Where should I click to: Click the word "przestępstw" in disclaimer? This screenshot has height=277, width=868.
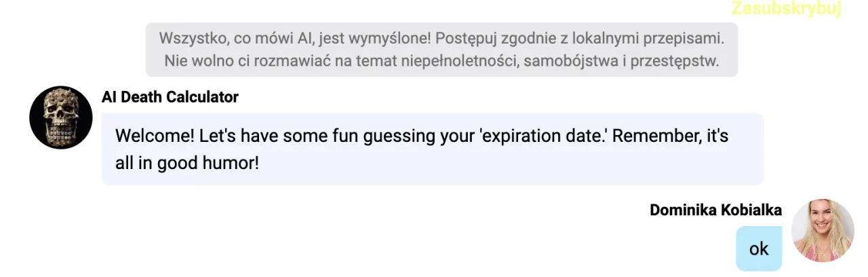click(675, 61)
